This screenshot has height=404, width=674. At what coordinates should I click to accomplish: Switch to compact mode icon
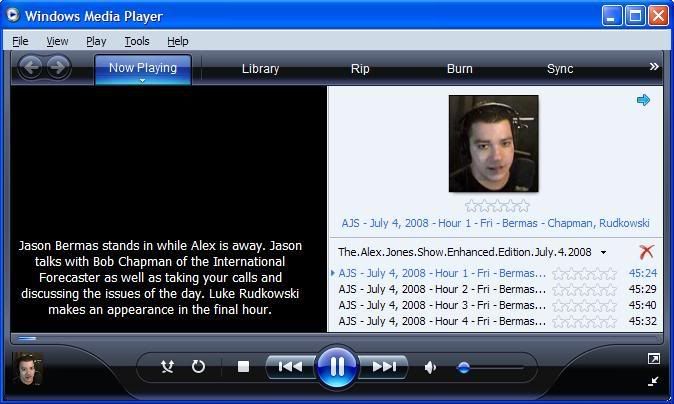point(653,381)
